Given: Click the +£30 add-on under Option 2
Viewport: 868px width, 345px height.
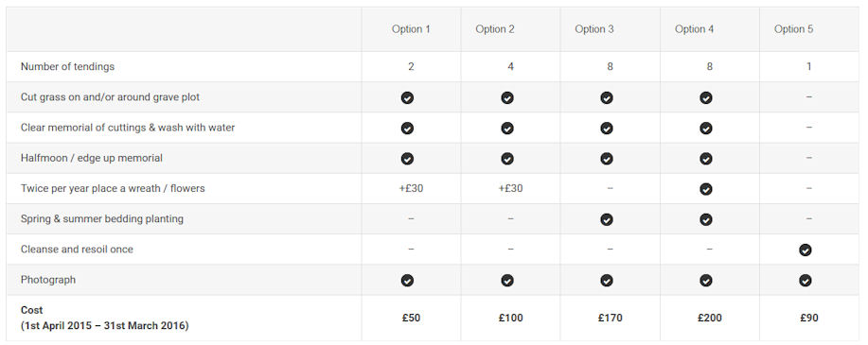Looking at the screenshot, I should pyautogui.click(x=510, y=188).
